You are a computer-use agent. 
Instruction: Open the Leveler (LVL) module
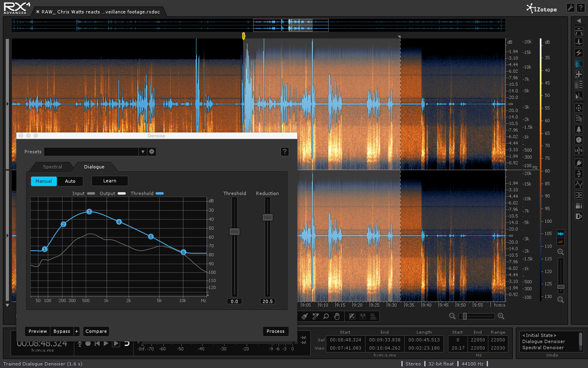(579, 108)
